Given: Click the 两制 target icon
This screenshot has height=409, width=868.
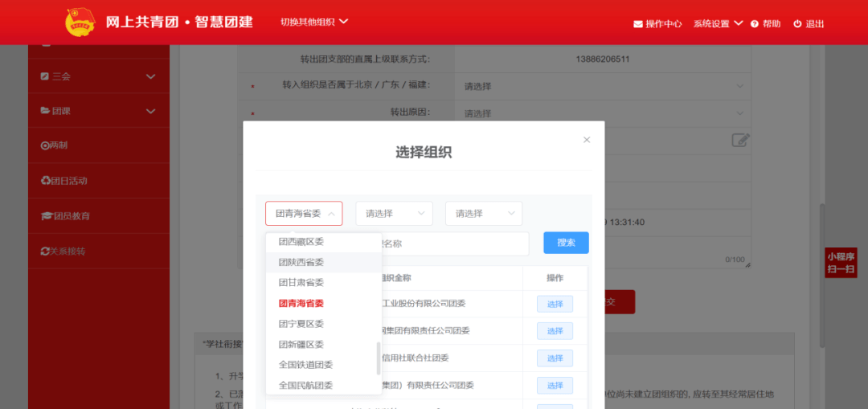Looking at the screenshot, I should tap(45, 145).
